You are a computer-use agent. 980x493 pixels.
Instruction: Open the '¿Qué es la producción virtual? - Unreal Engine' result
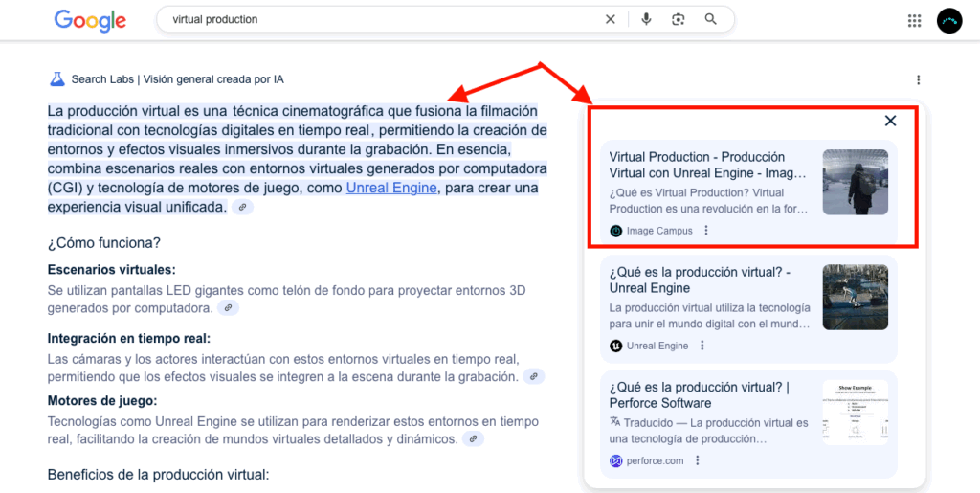pos(700,280)
